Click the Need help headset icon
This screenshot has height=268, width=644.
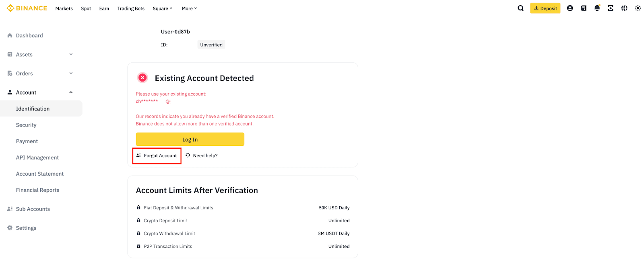click(188, 155)
